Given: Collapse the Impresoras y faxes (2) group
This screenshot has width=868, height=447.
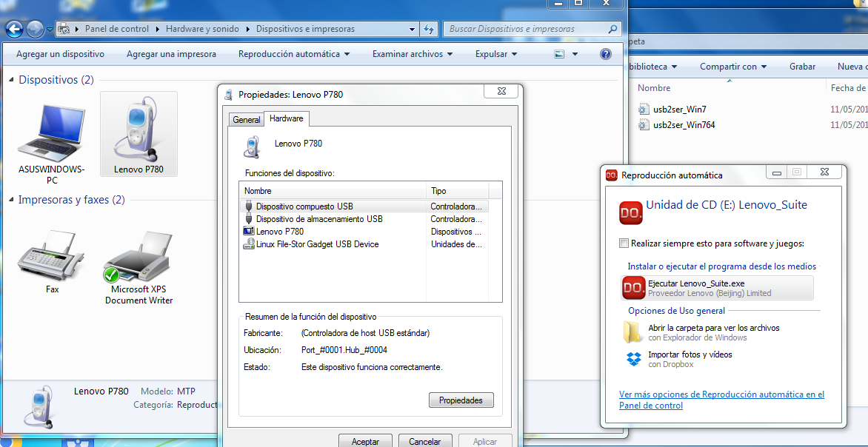Looking at the screenshot, I should coord(12,201).
